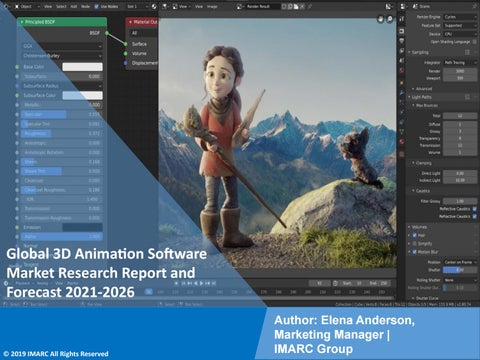Image resolution: width=480 pixels, height=360 pixels.
Task: Open the Device CPU dropdown
Action: (460, 34)
